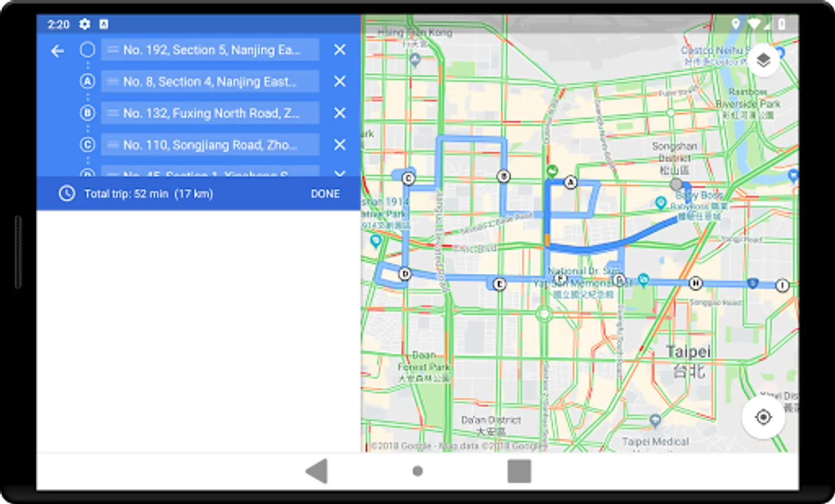
Task: Select waypoint marker H on the map
Action: pos(695,283)
